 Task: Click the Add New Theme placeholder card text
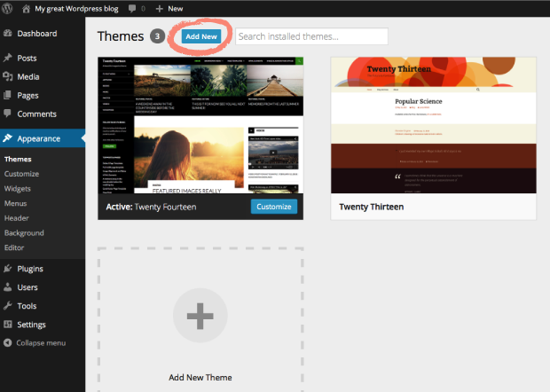point(200,378)
